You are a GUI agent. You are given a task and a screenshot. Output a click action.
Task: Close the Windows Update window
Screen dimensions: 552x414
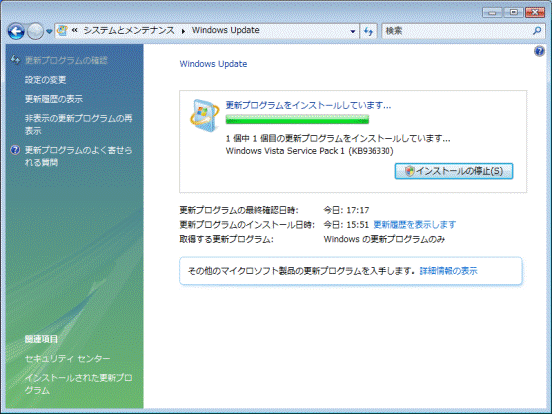click(535, 13)
